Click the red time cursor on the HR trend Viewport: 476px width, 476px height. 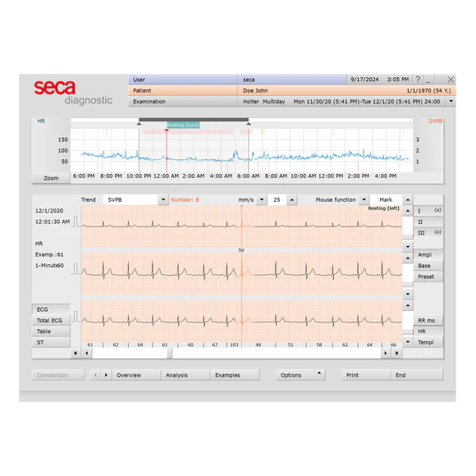pos(167,150)
